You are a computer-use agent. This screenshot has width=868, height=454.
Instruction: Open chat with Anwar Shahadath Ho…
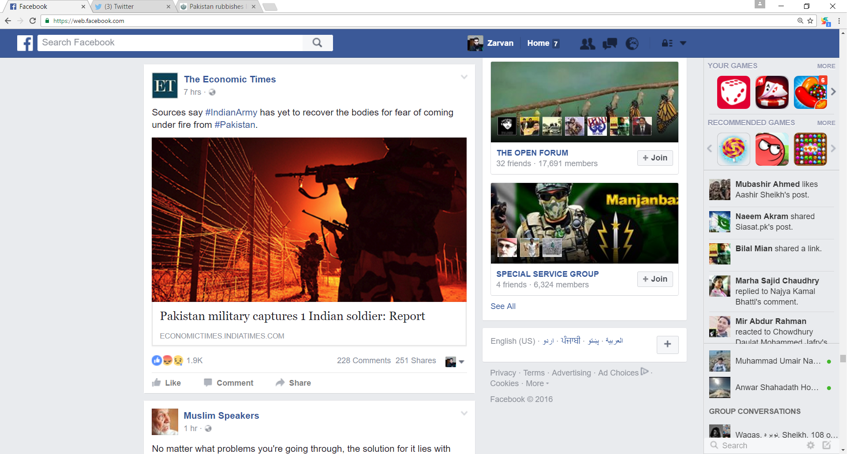[771, 387]
